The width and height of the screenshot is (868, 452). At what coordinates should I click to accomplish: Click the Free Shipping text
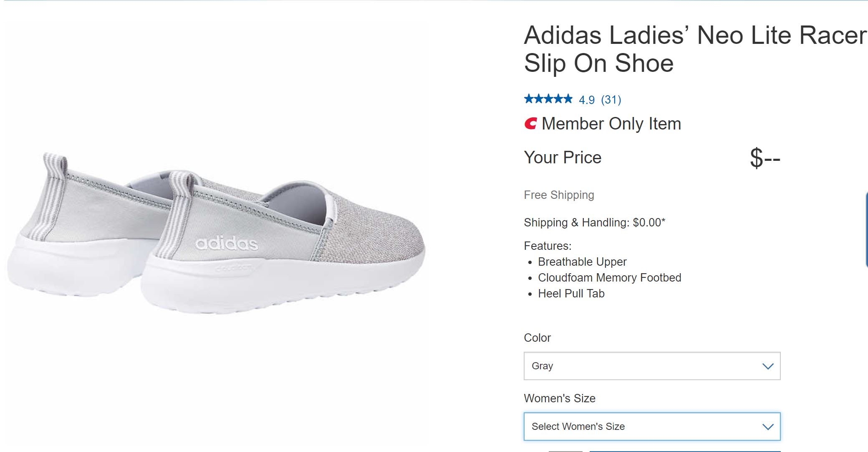point(559,195)
